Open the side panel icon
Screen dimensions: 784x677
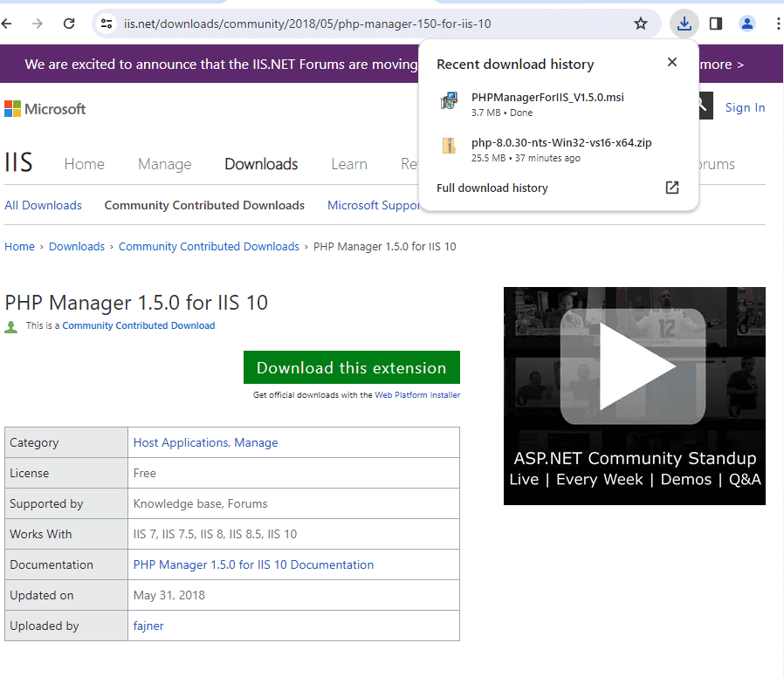pos(716,24)
